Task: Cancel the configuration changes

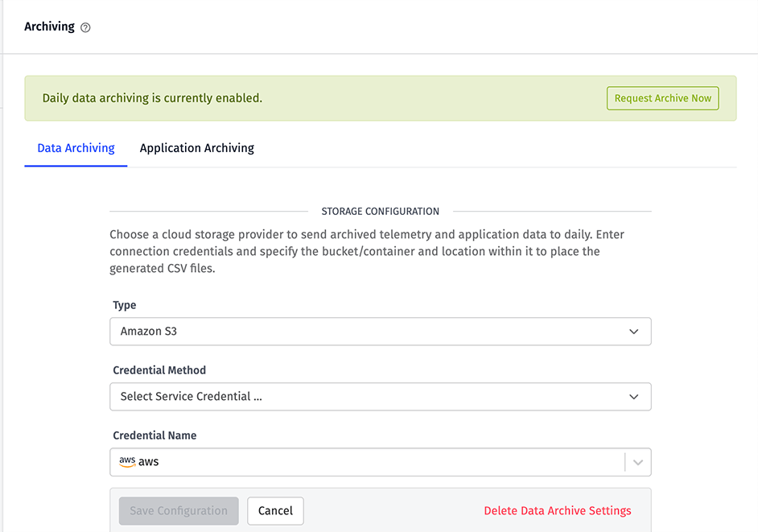Action: [x=275, y=511]
